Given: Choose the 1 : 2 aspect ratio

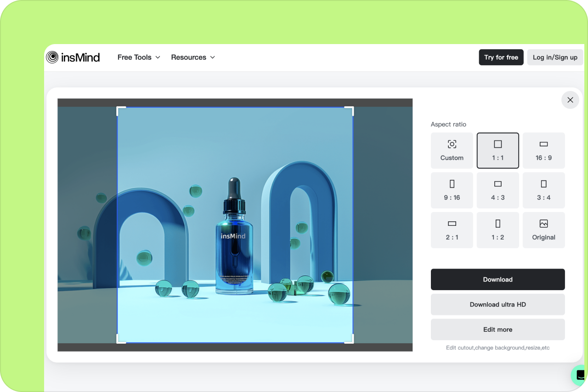Looking at the screenshot, I should (498, 230).
